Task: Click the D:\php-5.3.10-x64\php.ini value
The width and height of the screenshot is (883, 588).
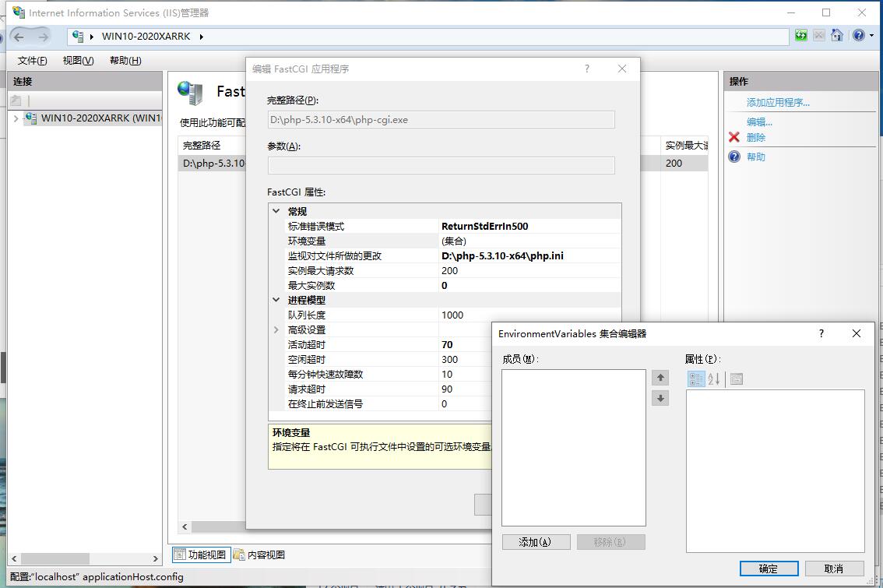Action: (502, 255)
